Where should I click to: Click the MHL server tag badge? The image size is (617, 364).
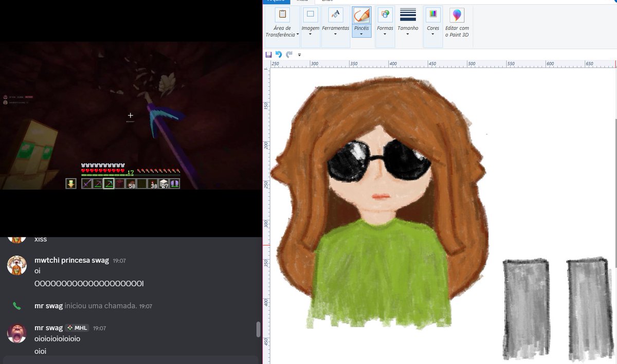pyautogui.click(x=78, y=328)
